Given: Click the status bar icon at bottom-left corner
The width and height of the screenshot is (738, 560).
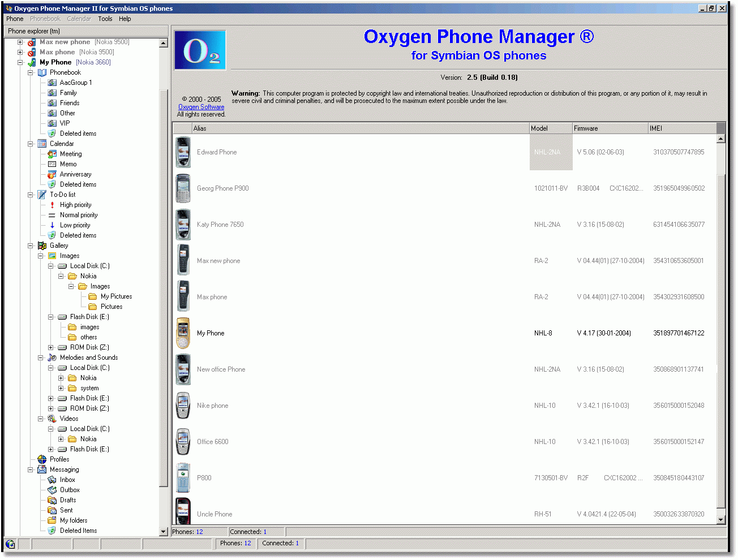Looking at the screenshot, I should pyautogui.click(x=10, y=544).
